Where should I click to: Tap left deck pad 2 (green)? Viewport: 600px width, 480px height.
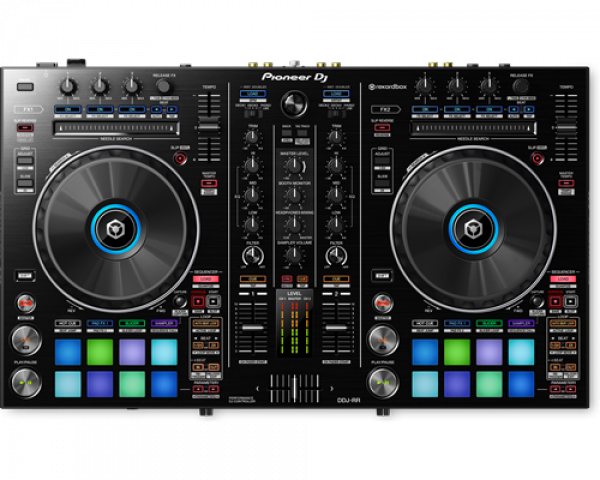[100, 352]
